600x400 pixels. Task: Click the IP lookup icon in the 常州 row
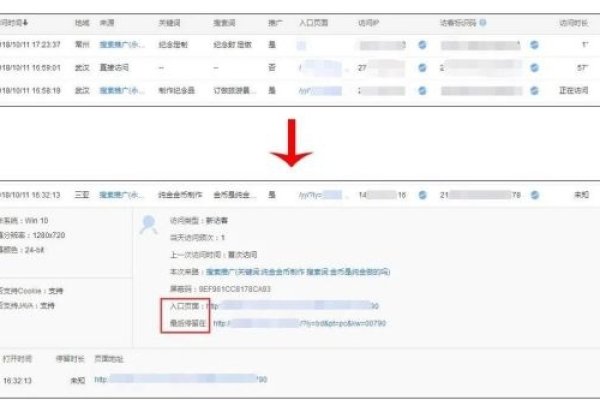point(422,45)
